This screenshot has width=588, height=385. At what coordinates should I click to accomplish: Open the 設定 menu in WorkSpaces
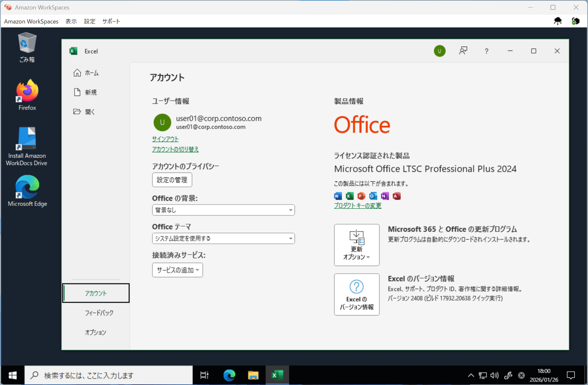89,21
